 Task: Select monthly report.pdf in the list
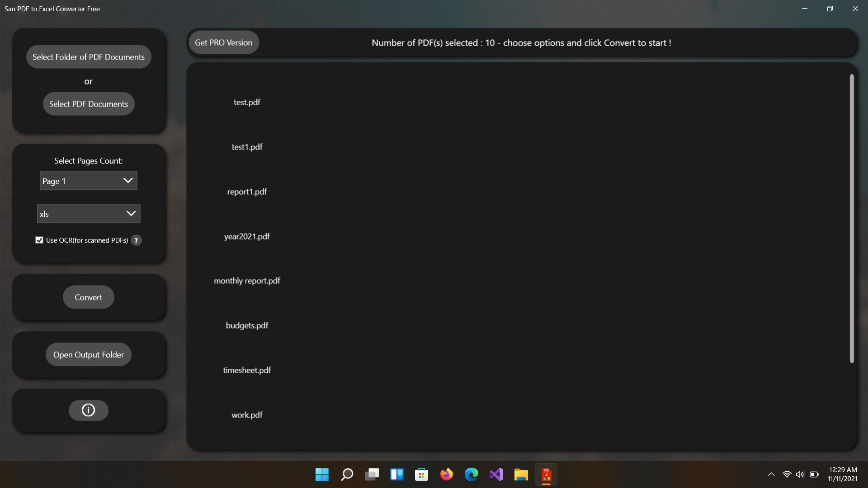pyautogui.click(x=247, y=281)
